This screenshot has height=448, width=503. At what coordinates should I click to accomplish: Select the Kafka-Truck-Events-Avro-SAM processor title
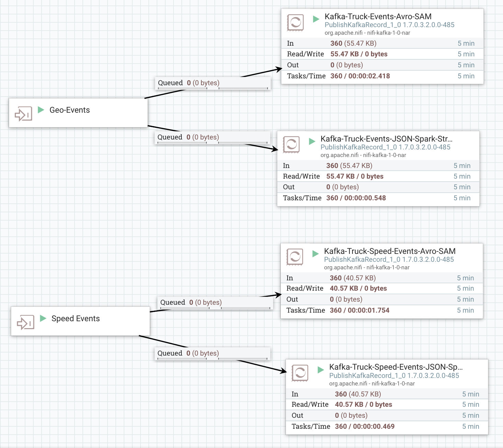(x=378, y=16)
